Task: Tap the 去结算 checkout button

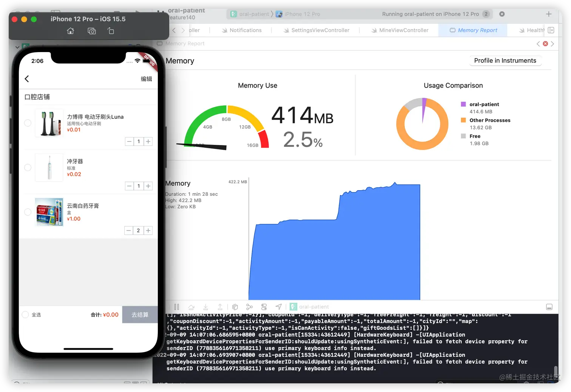Action: click(140, 315)
